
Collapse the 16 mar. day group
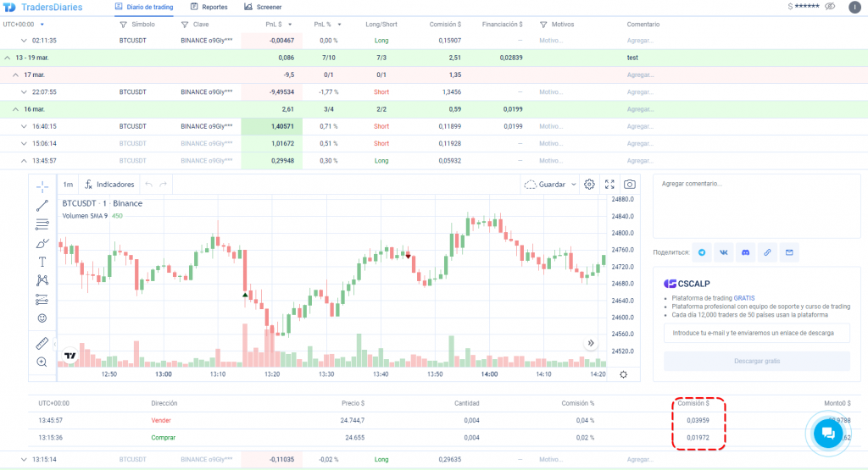[x=16, y=109]
